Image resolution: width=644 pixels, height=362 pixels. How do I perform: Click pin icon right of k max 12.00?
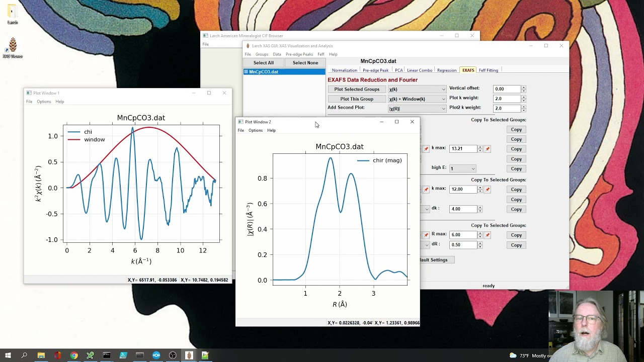click(488, 189)
